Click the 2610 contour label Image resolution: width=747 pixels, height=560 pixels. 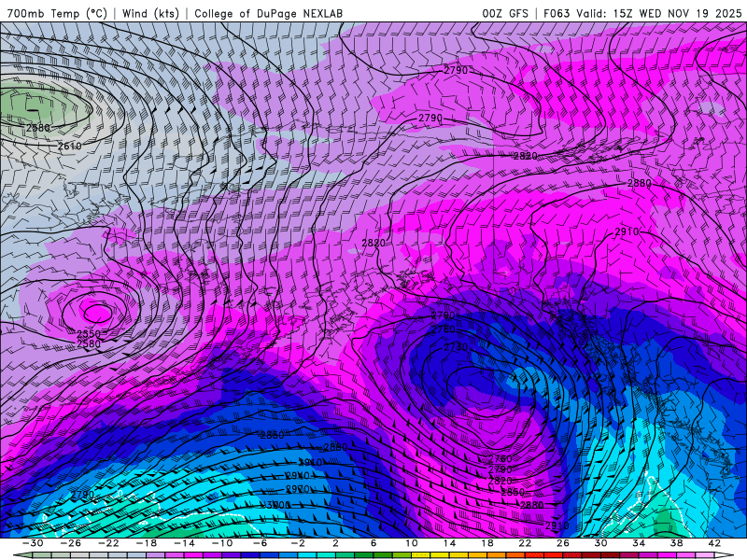click(69, 147)
